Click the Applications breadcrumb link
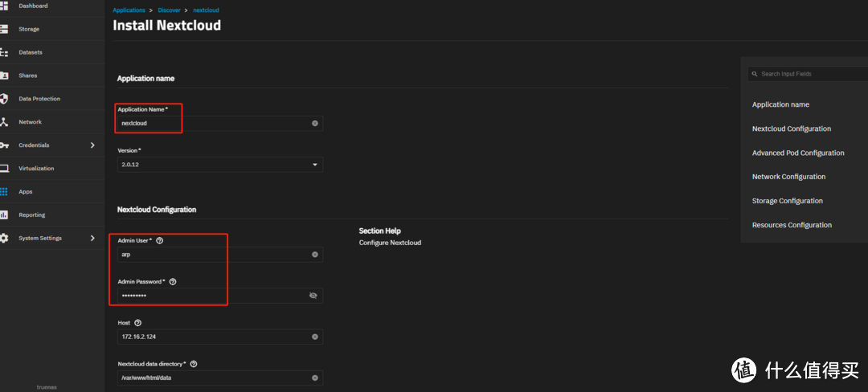The height and width of the screenshot is (392, 868). click(129, 10)
